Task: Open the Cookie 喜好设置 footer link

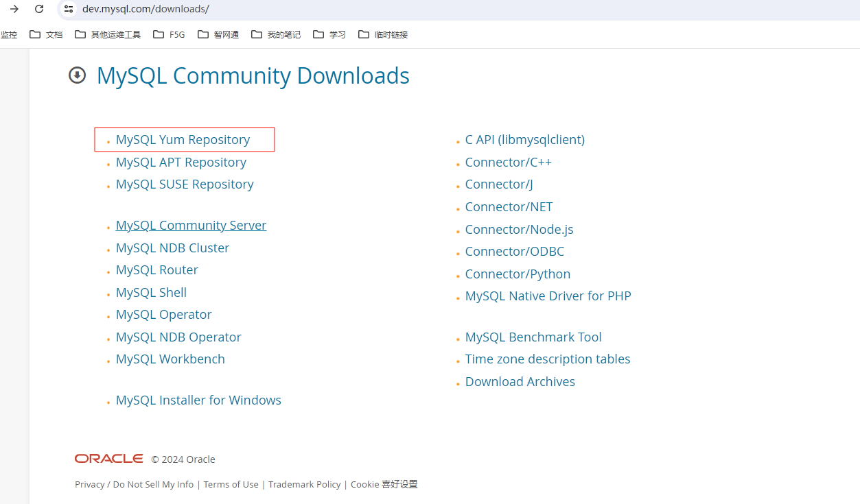Action: 384,484
